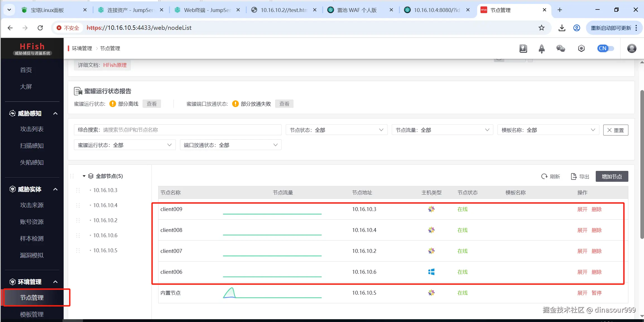Open the WeChat icon in header

coord(561,49)
